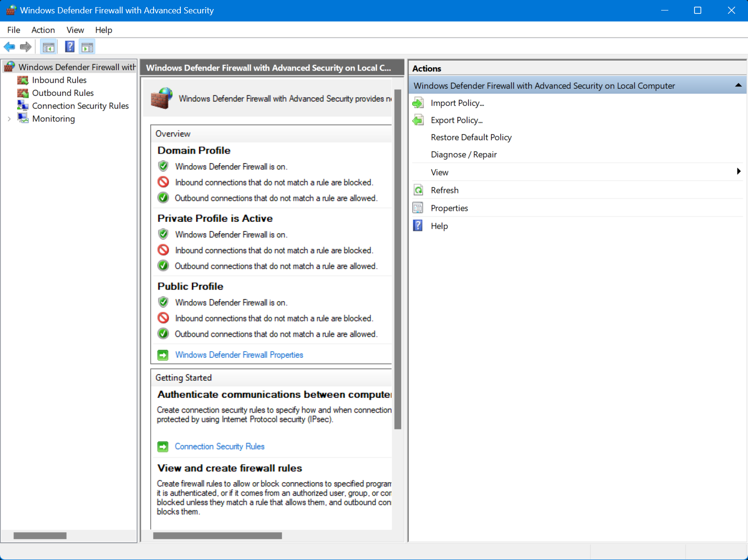
Task: Open the View menu in menu bar
Action: coord(75,30)
